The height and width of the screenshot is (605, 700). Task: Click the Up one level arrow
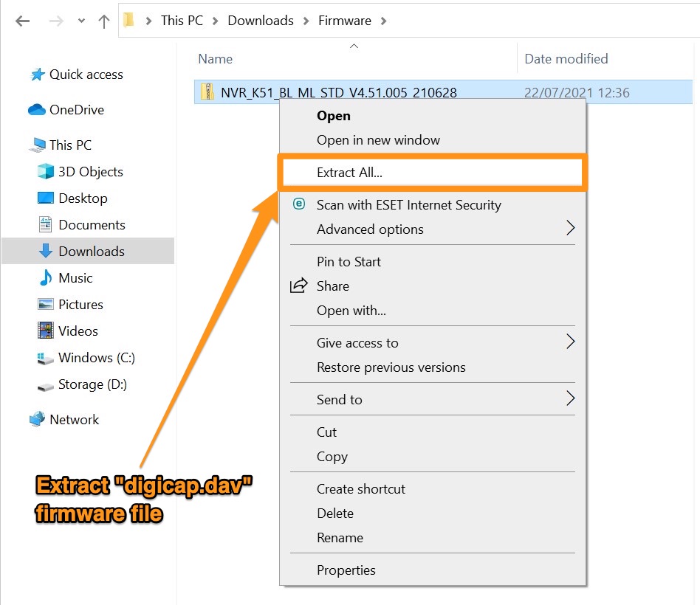103,21
